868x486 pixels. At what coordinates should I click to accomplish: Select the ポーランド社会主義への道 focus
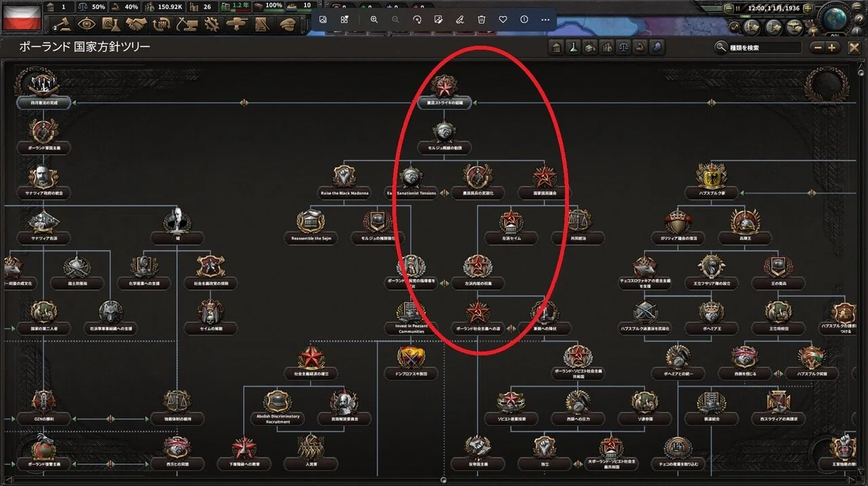477,317
